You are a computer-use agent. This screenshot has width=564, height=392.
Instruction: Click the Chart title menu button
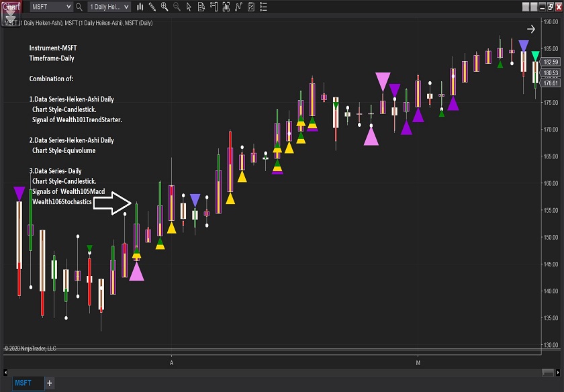tap(10, 7)
